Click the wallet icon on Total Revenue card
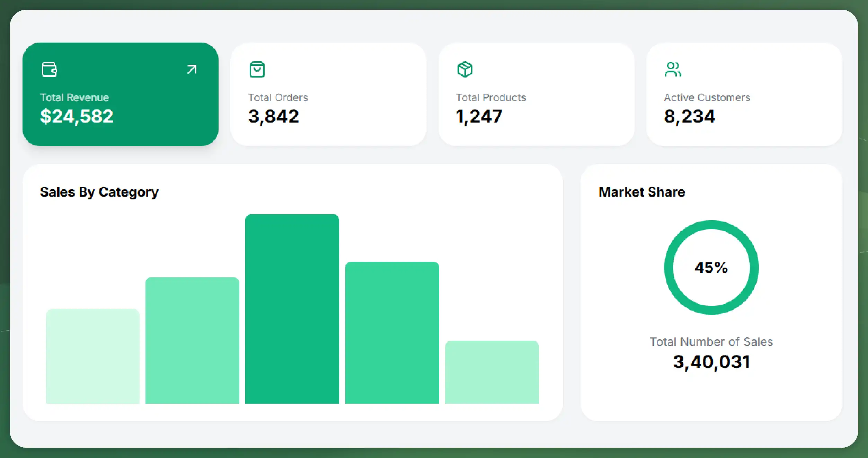Viewport: 868px width, 458px height. (49, 69)
